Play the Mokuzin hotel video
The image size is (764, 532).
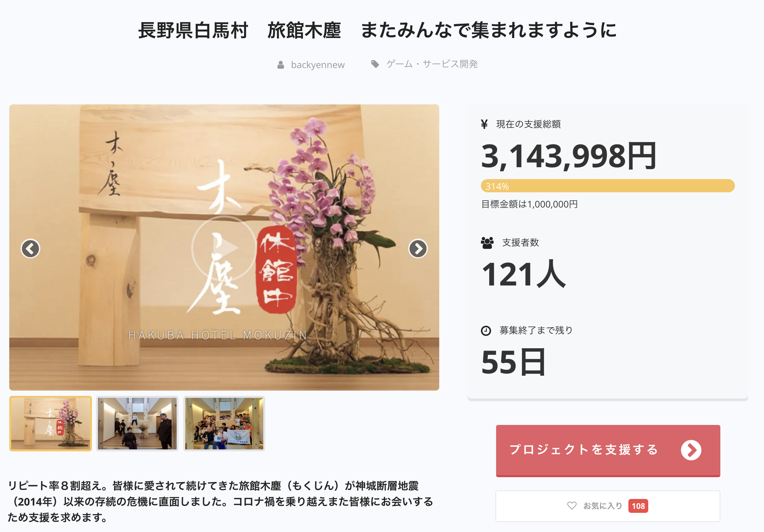(224, 248)
